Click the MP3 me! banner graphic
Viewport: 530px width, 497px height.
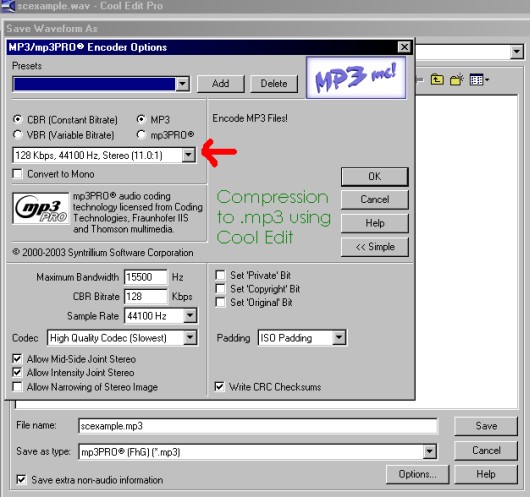(x=356, y=77)
